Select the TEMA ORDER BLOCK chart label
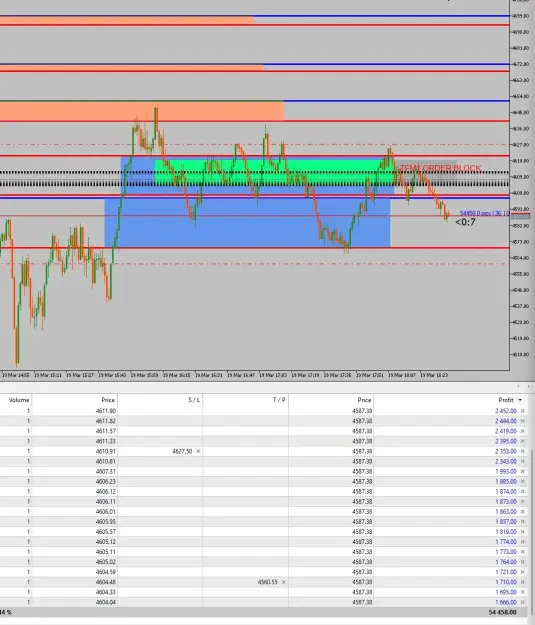Viewport: 535px width, 625px height. [440, 168]
